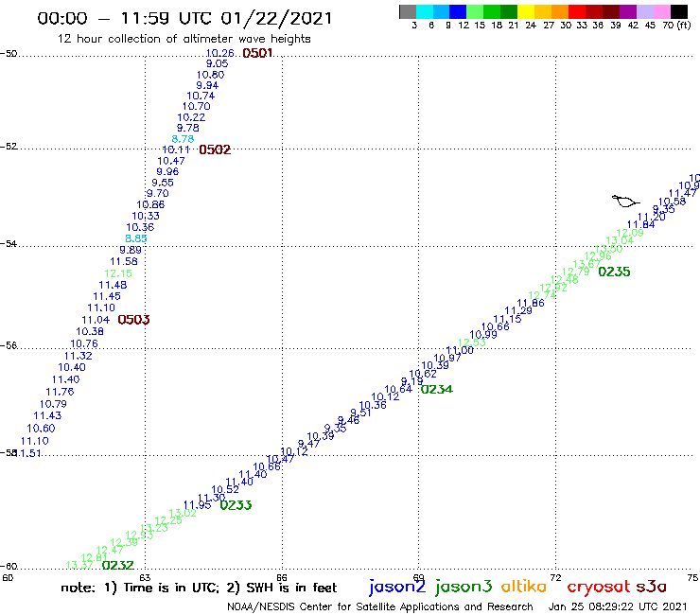
Task: Click the wave height value 10.26
Action: [219, 53]
